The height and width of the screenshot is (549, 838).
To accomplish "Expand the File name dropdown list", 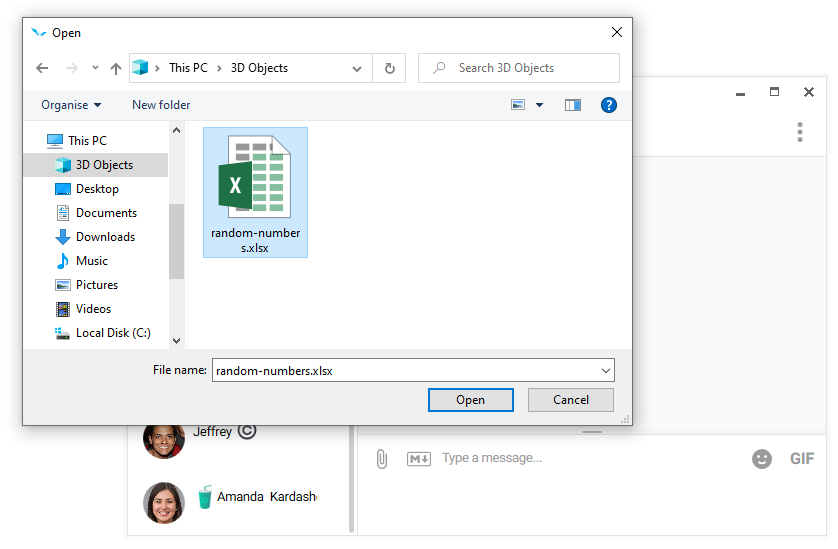I will pos(606,370).
